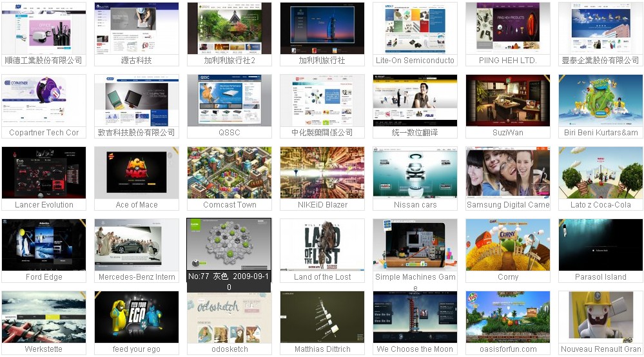Open the 敦吉科技股份有限公司 thumbnail
The height and width of the screenshot is (357, 644).
(x=137, y=101)
